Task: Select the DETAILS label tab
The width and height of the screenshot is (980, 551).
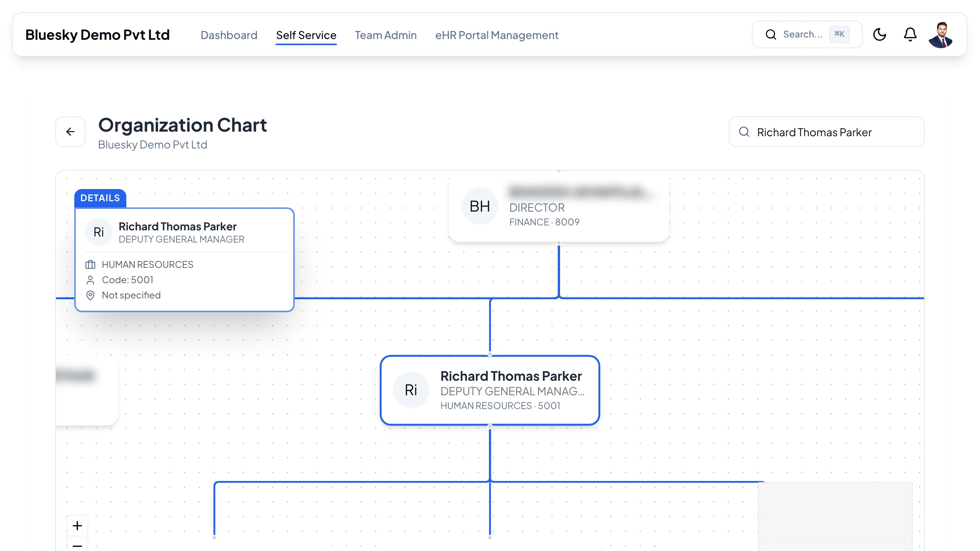Action: 100,198
